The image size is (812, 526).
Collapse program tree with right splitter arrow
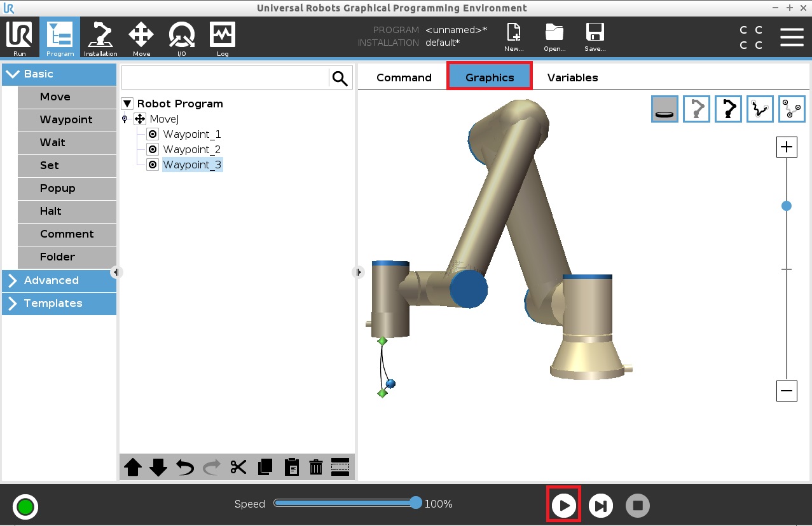point(357,272)
